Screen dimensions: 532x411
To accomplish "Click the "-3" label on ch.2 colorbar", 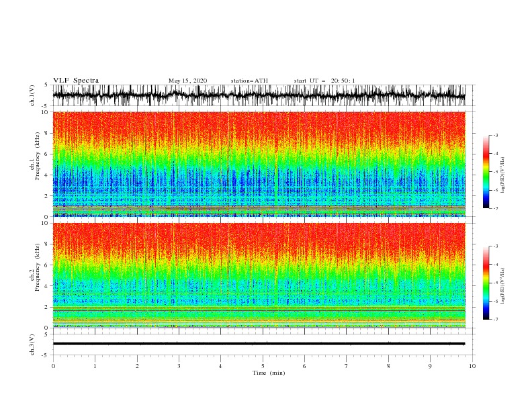I will (496, 246).
